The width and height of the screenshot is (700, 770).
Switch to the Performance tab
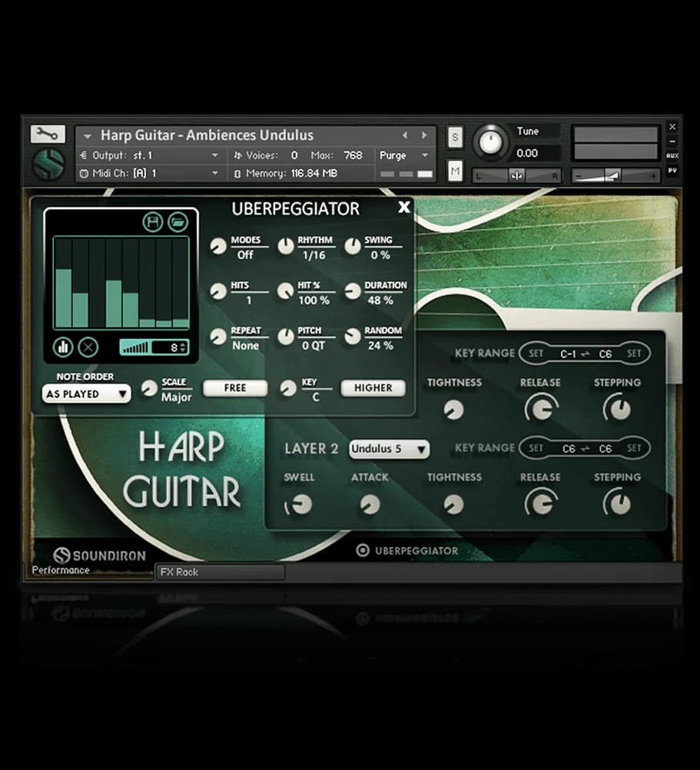(x=61, y=570)
